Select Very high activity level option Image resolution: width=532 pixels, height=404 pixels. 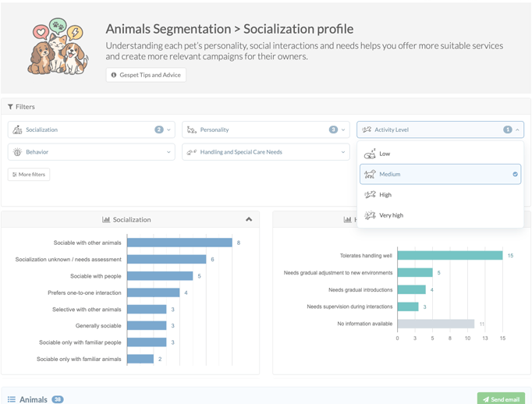click(440, 215)
